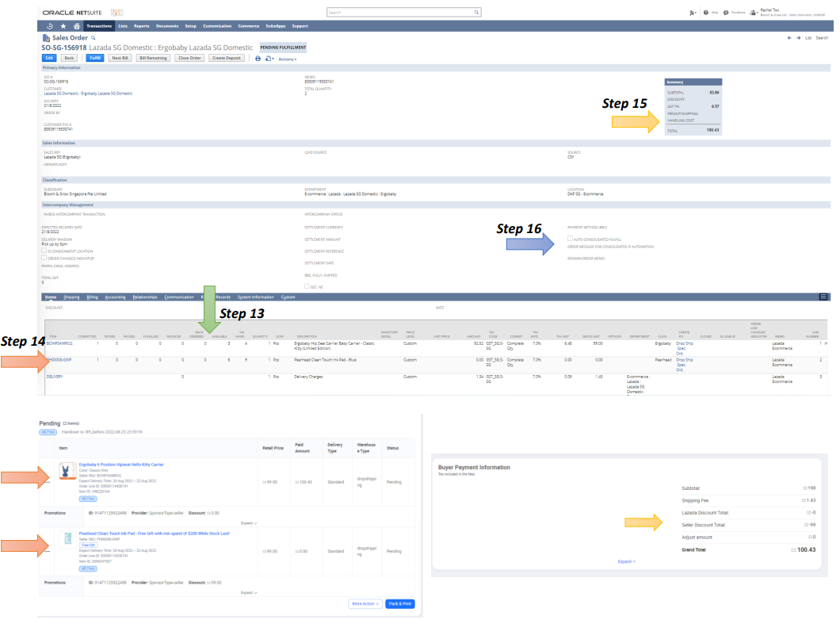Open the Recent Records clock icon
Screen dimensions: 840x624
point(50,26)
